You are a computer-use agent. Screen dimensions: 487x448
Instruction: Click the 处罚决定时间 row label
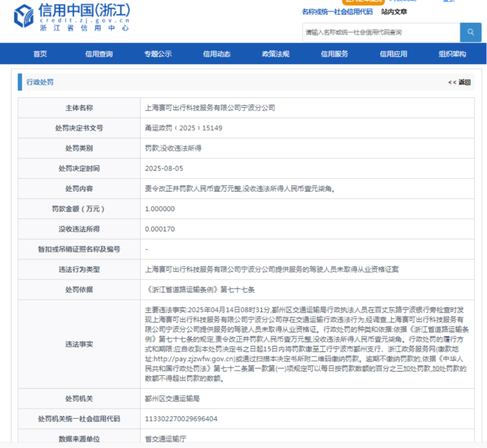pyautogui.click(x=79, y=168)
